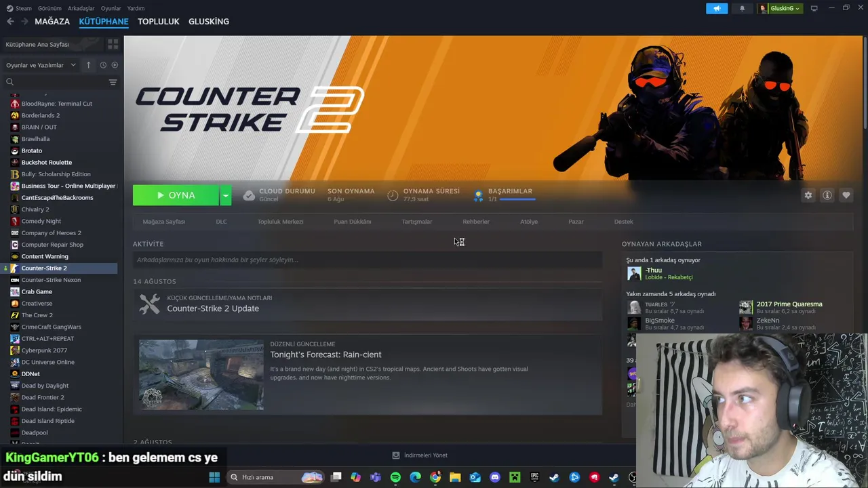Filter to ready-to-play games with play circle icon
The width and height of the screenshot is (868, 488).
pyautogui.click(x=115, y=65)
